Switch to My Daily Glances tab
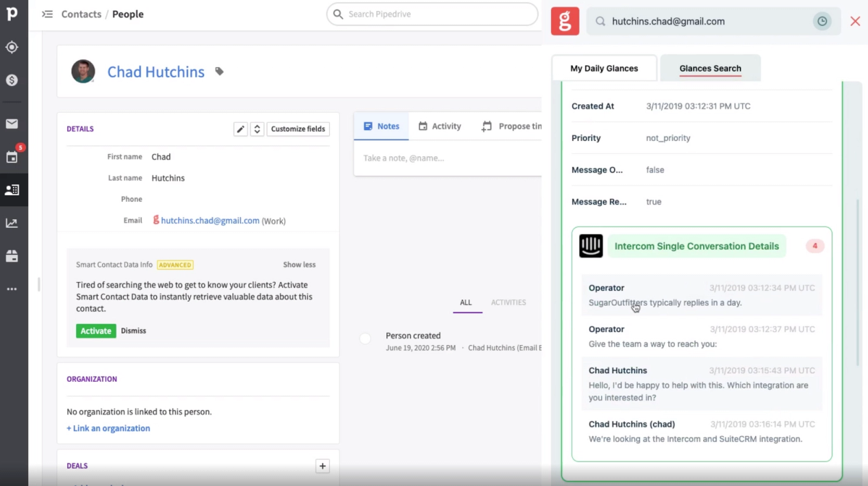 click(604, 69)
